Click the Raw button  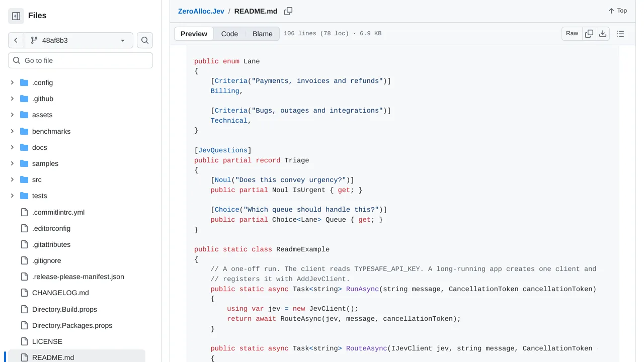click(x=572, y=34)
